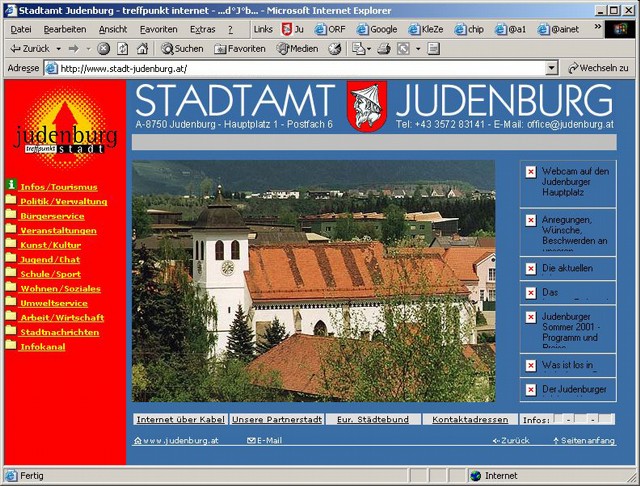Viewport: 640px width, 486px height.
Task: Click the Zurück back button
Action: [x=30, y=48]
